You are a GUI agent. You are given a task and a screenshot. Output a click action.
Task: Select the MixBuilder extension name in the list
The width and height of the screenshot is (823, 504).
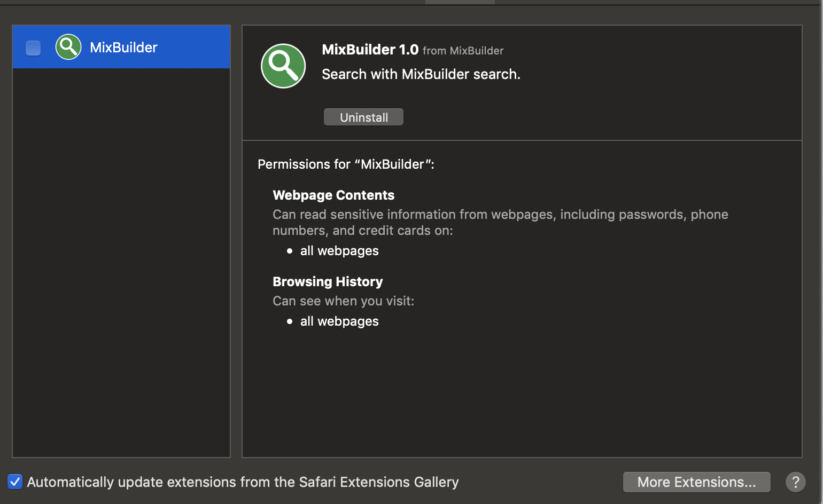123,48
